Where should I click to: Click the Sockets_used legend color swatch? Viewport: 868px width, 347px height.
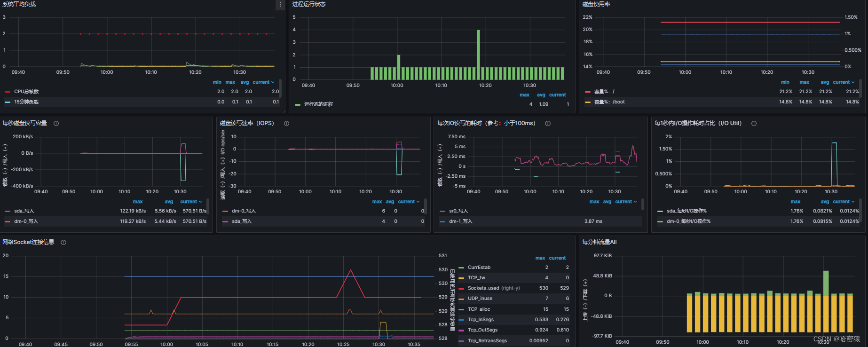(x=461, y=288)
